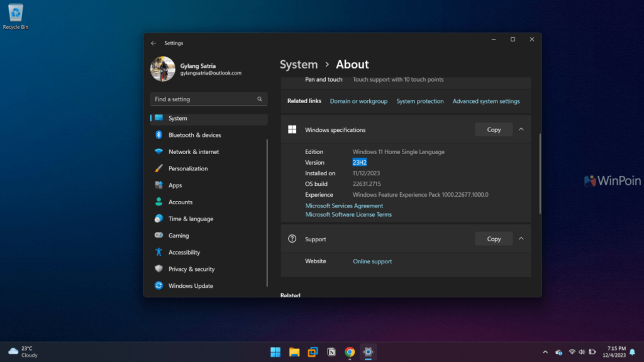Copy the Windows specifications
Screen dimensions: 644x362
point(494,129)
